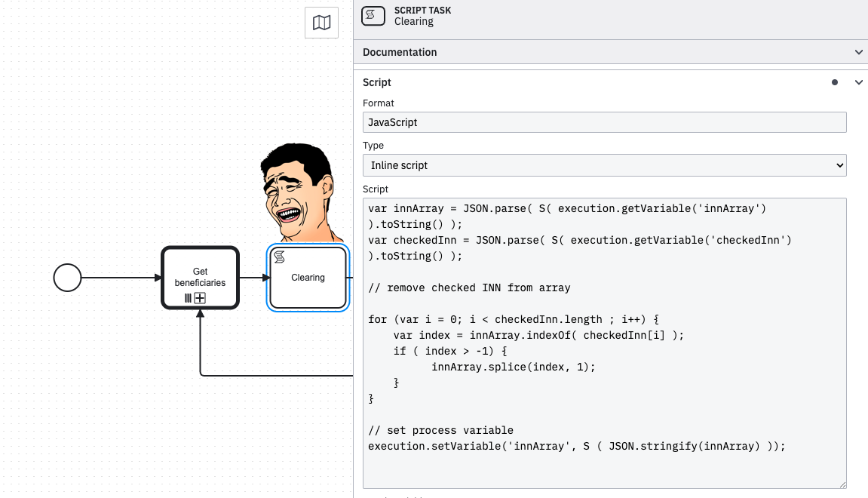Click the textarea corner handle
Viewport: 868px width, 498px height.
pos(842,484)
